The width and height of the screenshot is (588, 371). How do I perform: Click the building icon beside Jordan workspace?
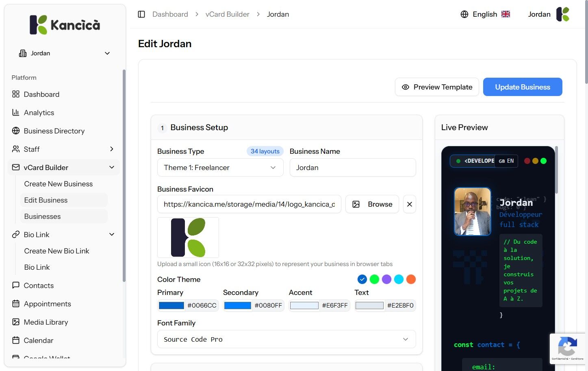[23, 53]
